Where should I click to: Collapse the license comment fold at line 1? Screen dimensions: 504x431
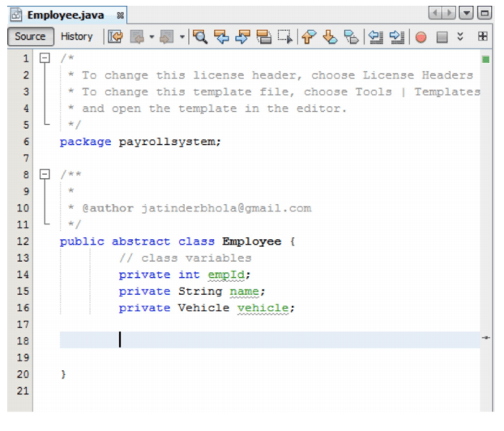(x=45, y=58)
